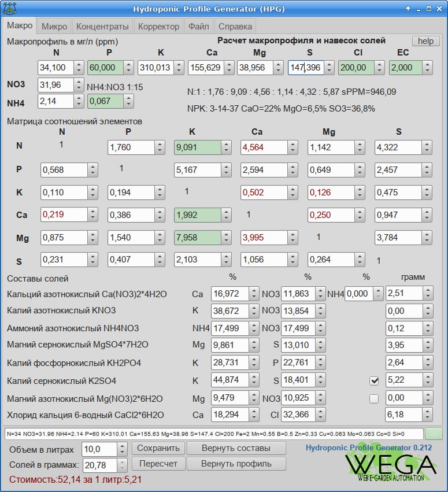Click the N macro value field 34,100
The image size is (448, 492).
coord(56,68)
